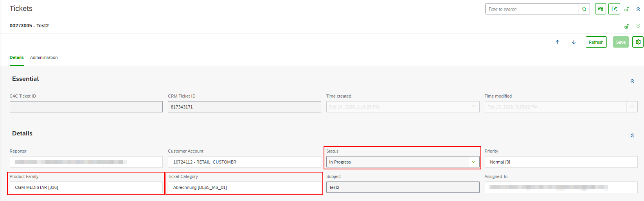Click the Ticket Category input field
Viewport: 644px width, 201px height.
pyautogui.click(x=244, y=187)
